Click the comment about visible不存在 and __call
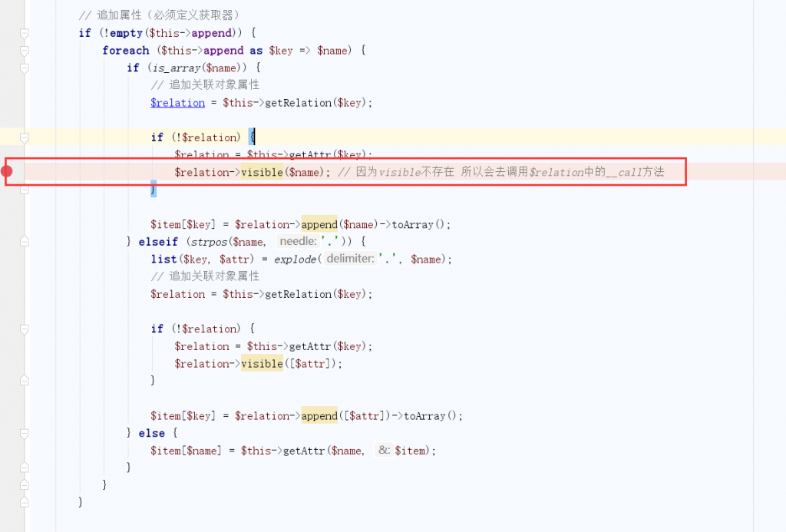The height and width of the screenshot is (532, 786). click(x=500, y=172)
